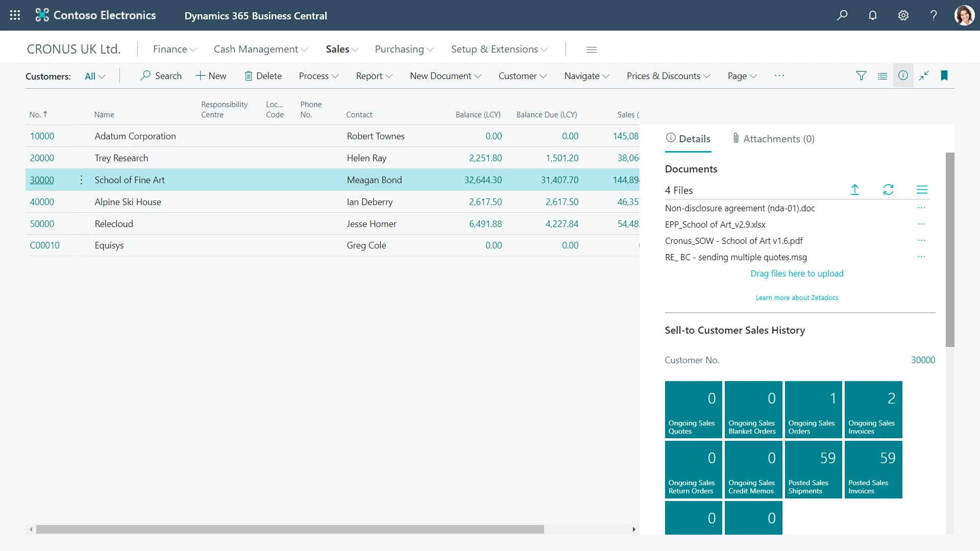Sort by the No. column header
Screen dimensions: 980x551
pyautogui.click(x=38, y=114)
